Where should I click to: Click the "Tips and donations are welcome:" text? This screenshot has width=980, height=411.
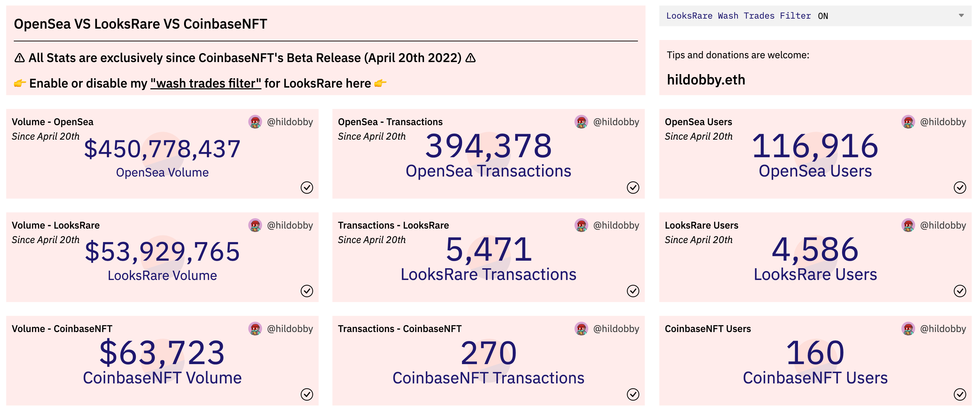point(738,55)
